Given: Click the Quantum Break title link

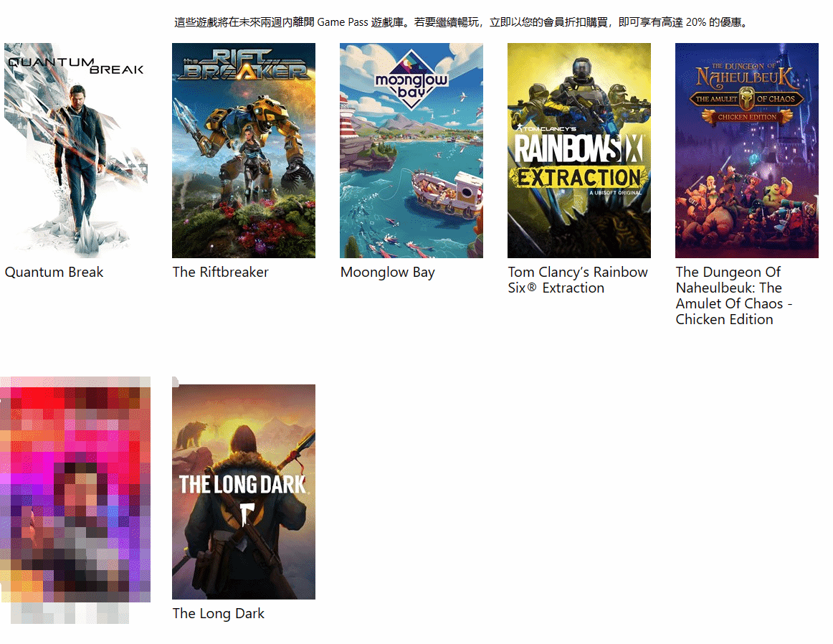Looking at the screenshot, I should [x=54, y=272].
